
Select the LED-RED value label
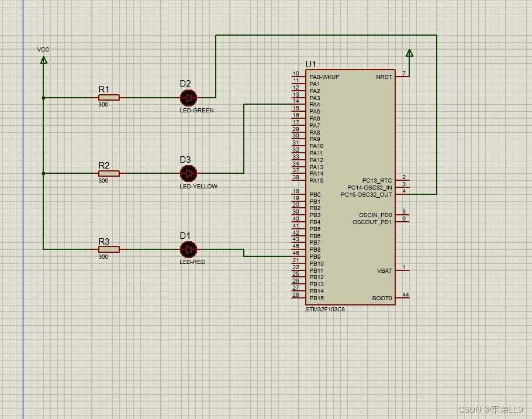tap(192, 262)
